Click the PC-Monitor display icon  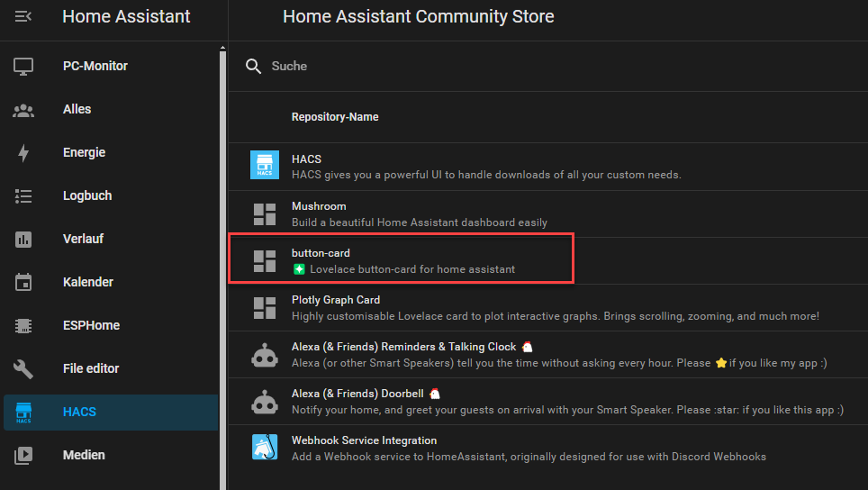click(23, 66)
